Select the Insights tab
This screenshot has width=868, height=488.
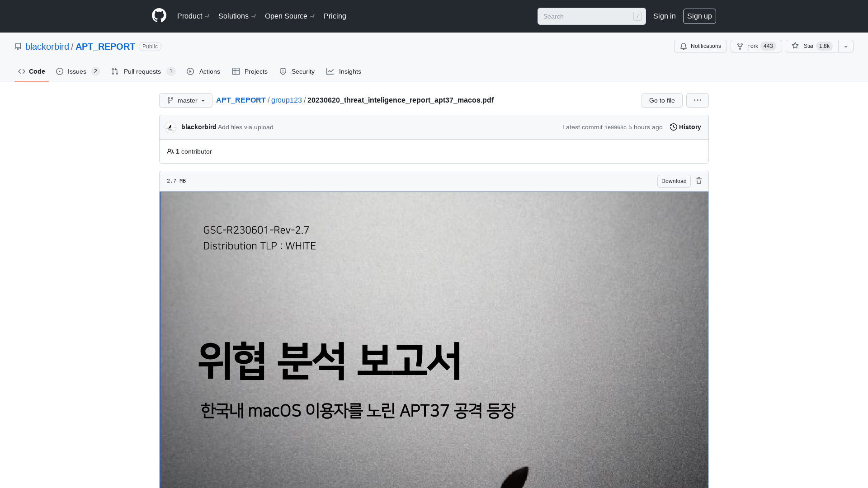coord(344,71)
